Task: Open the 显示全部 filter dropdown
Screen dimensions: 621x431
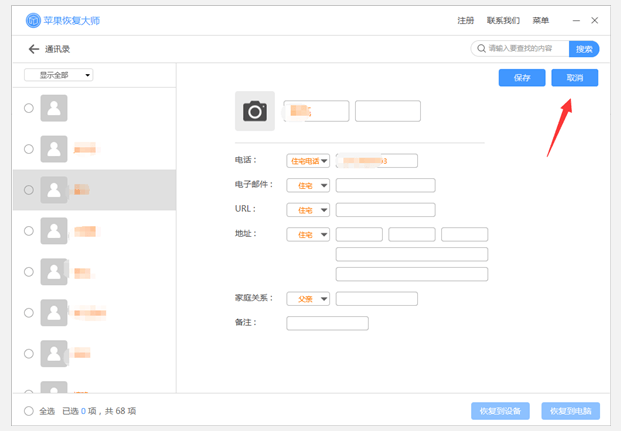Action: point(59,75)
